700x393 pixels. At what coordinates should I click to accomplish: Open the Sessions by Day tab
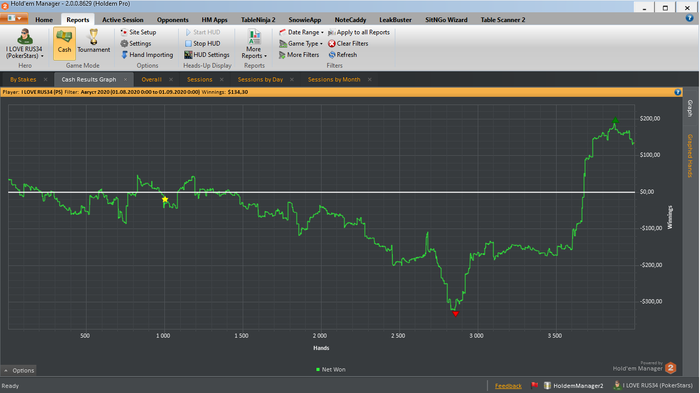tap(260, 79)
